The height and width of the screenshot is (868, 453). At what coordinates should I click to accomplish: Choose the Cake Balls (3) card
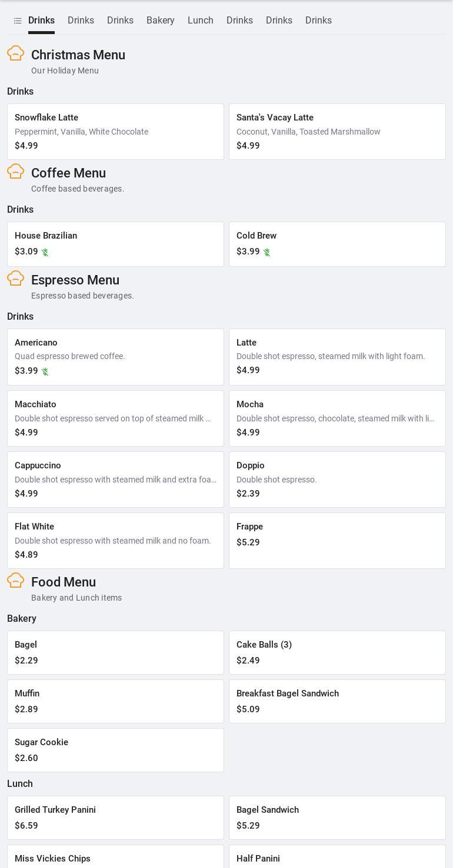pyautogui.click(x=337, y=652)
